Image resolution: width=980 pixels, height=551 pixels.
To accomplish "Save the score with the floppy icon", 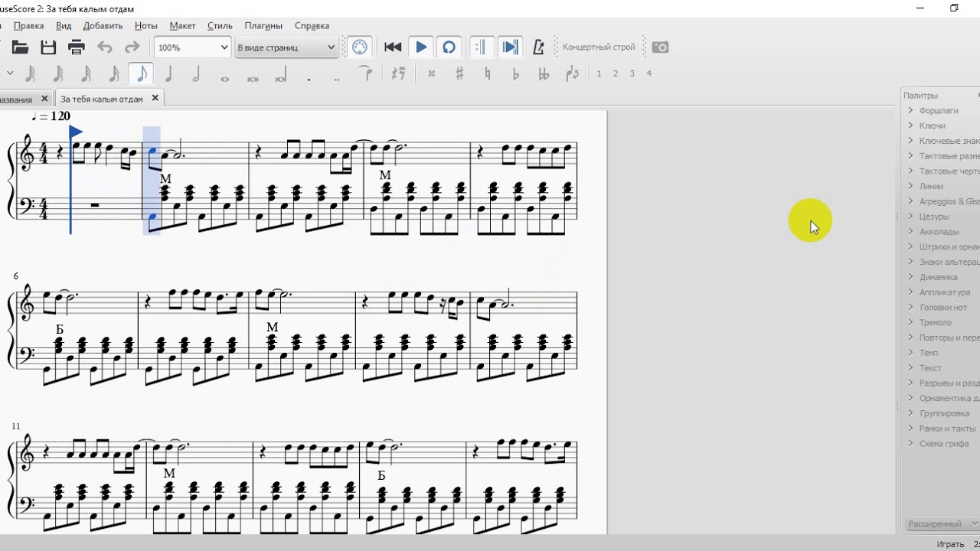I will 48,47.
